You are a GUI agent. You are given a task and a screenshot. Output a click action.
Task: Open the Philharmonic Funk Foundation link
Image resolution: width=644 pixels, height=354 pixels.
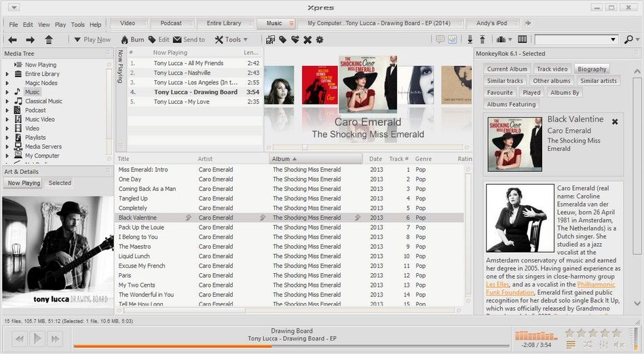pyautogui.click(x=550, y=288)
